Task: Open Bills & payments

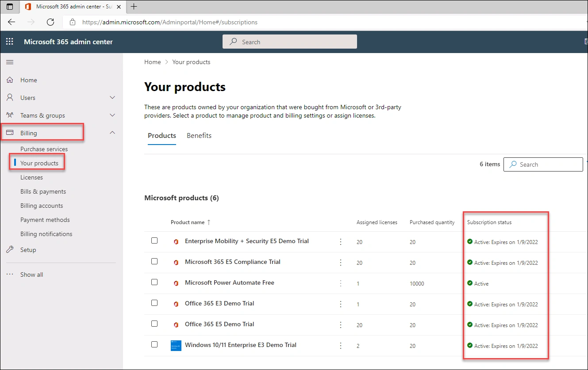Action: 43,191
